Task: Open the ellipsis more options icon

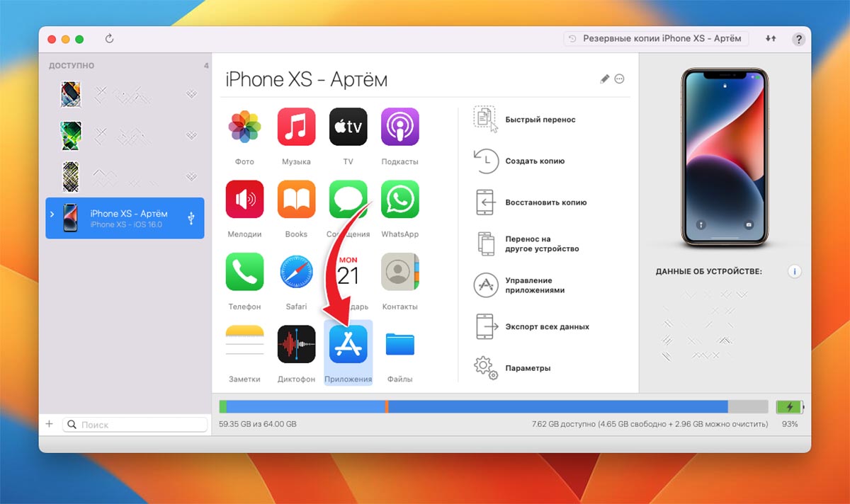Action: coord(620,79)
